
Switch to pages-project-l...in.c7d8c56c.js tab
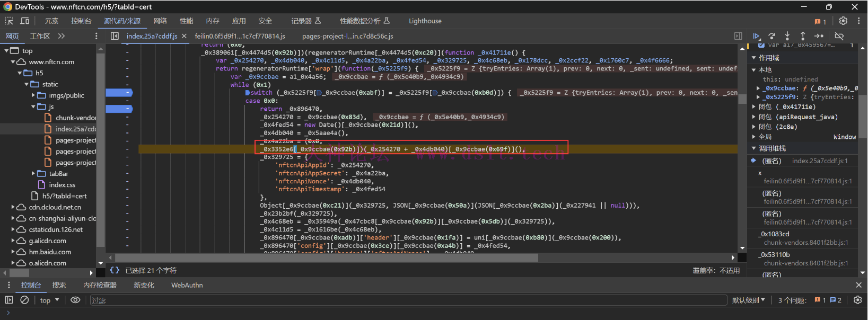click(x=347, y=36)
